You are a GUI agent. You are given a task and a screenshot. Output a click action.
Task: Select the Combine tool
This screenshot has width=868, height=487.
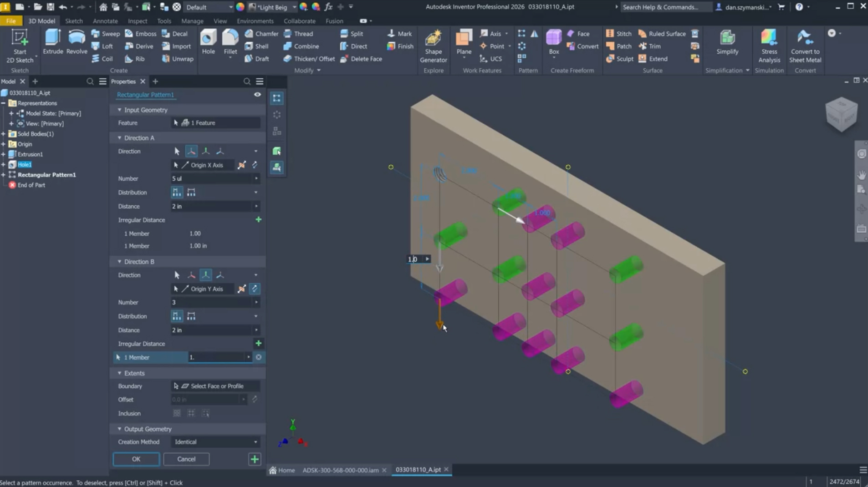301,46
